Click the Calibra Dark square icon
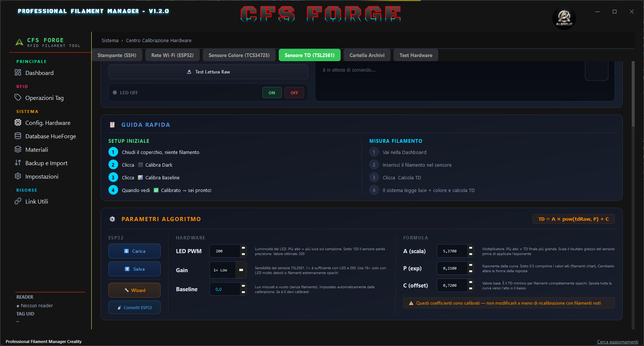Screen dimensions: 644x346 pos(141,165)
